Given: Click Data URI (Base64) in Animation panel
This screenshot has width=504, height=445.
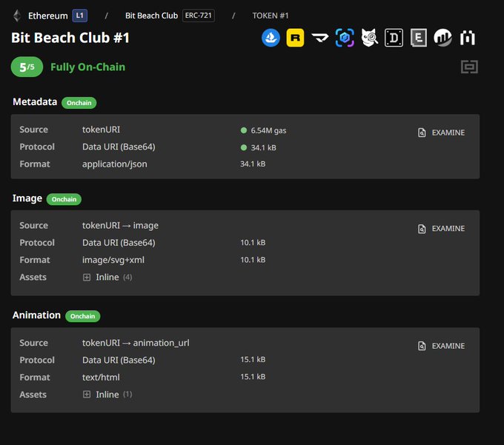Looking at the screenshot, I should click(119, 360).
